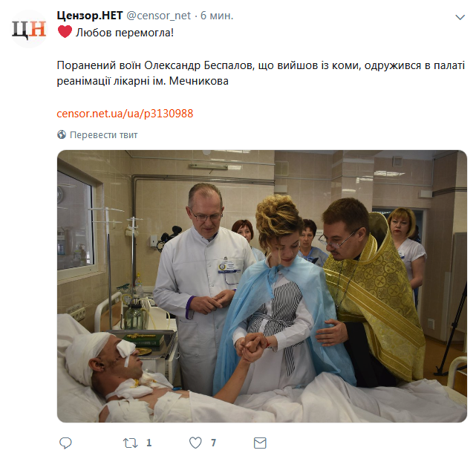This screenshot has height=456, width=476.
Task: Click tweet text mentioning Олександр Беспалов
Action: pyautogui.click(x=261, y=74)
